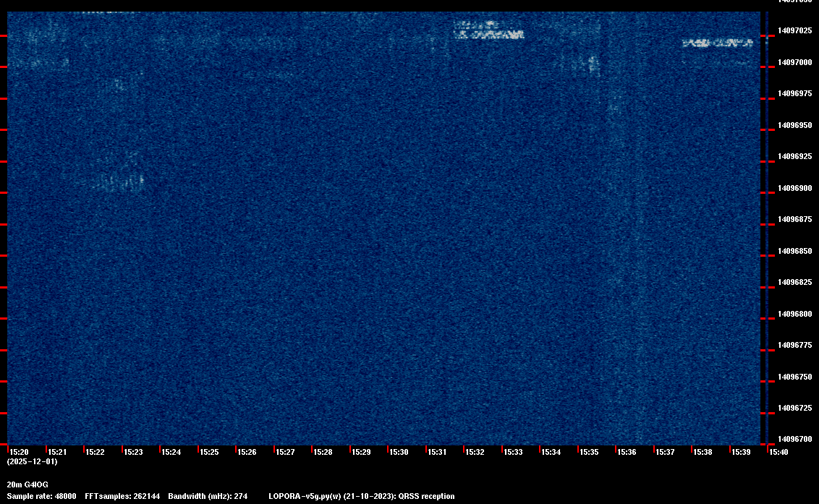Click the 15:37 time axis label
819x504 pixels.
tap(665, 452)
